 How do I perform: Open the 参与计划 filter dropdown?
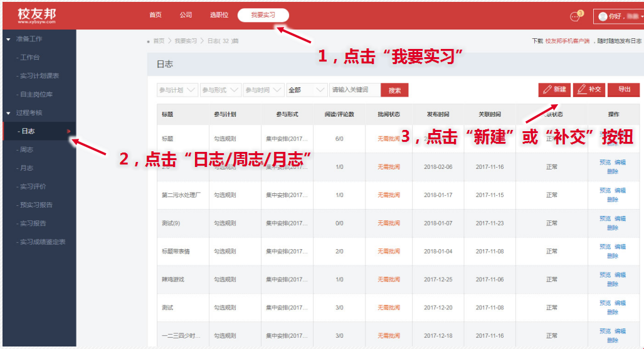(x=177, y=90)
